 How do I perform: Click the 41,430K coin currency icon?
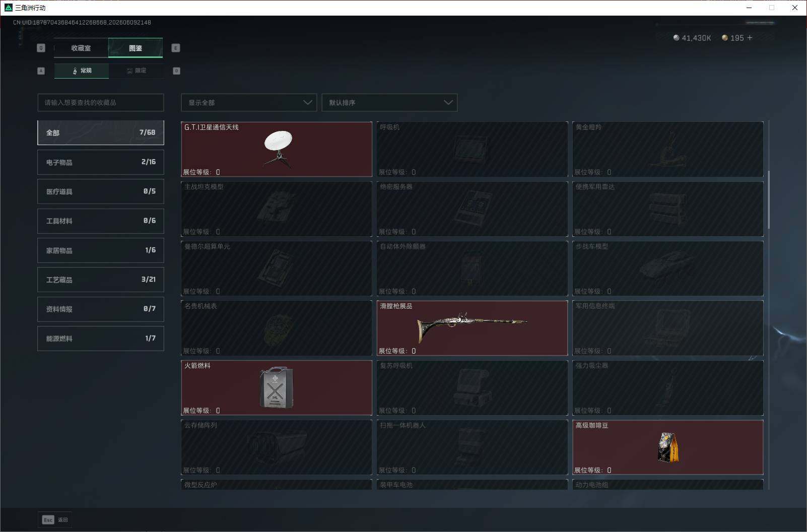676,38
